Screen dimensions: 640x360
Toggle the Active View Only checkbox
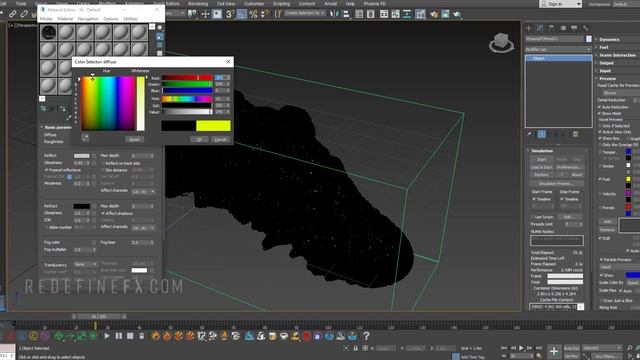pyautogui.click(x=600, y=132)
